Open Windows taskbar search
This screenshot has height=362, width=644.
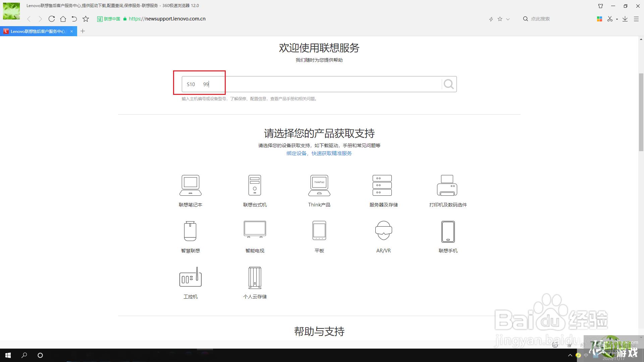[x=24, y=355]
